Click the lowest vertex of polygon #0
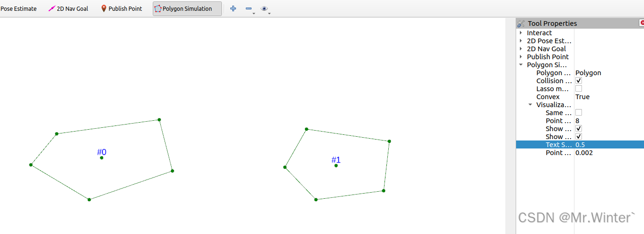Image resolution: width=644 pixels, height=234 pixels. coord(89,200)
